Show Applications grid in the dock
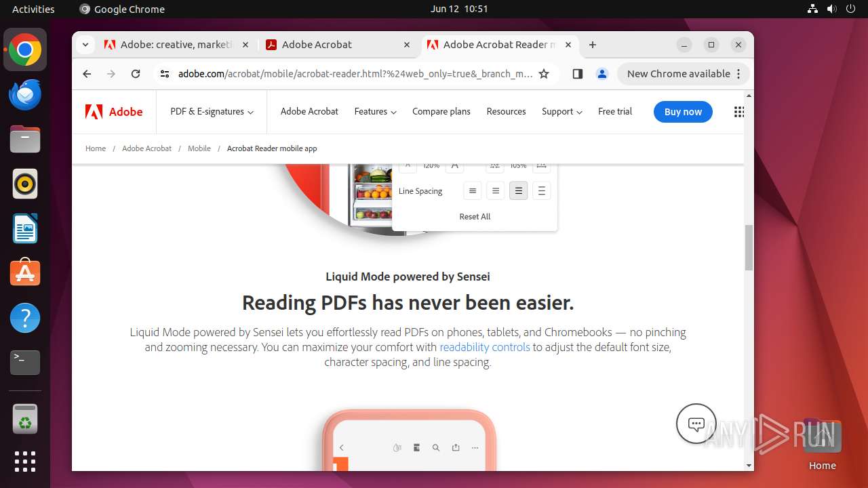 point(25,462)
